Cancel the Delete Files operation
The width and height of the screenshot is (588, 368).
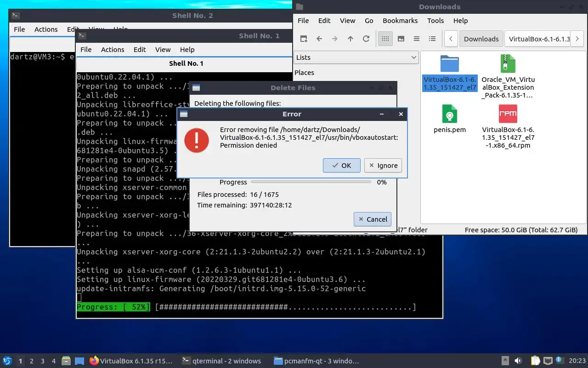point(373,219)
